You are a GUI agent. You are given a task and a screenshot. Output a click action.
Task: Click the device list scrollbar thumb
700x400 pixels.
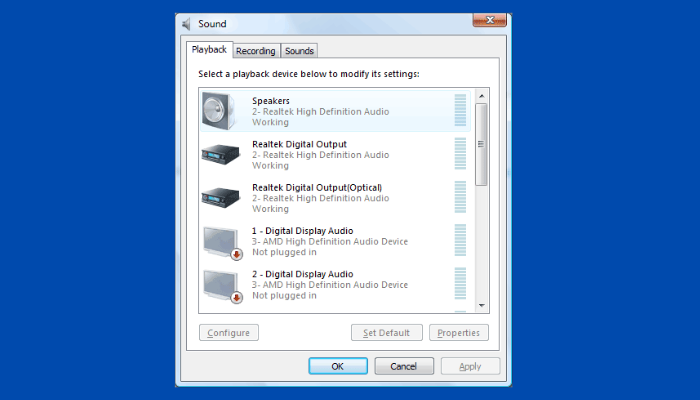click(481, 144)
